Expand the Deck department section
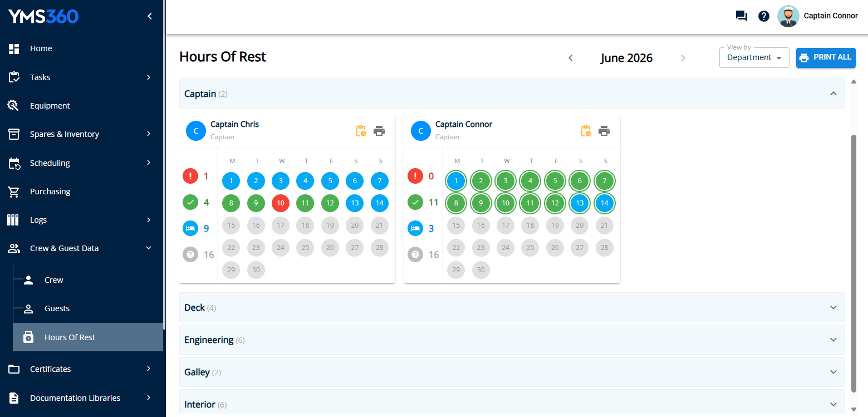This screenshot has height=417, width=868. coord(512,307)
